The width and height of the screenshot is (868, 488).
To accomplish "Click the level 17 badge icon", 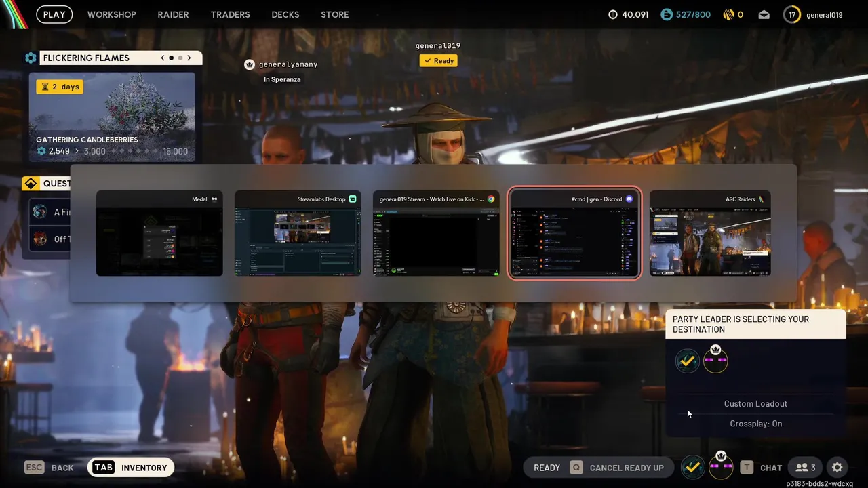I will pos(791,14).
